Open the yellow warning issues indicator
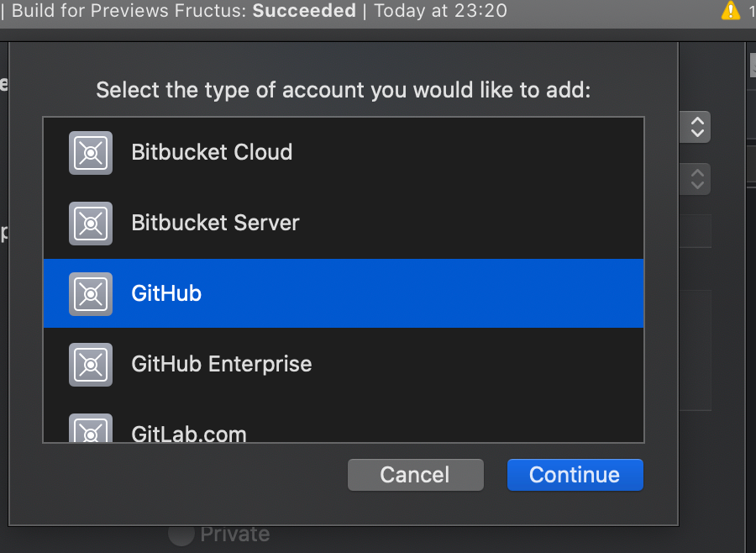The width and height of the screenshot is (756, 553). click(731, 10)
